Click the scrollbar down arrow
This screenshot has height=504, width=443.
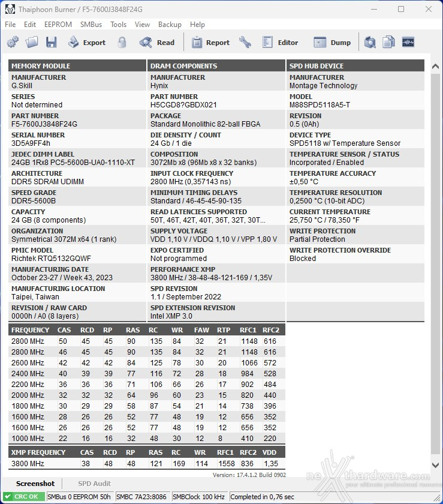[435, 465]
